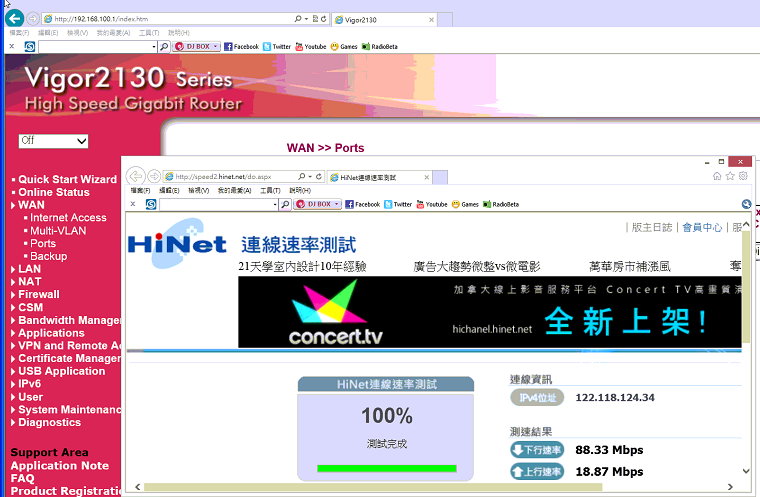Go back in the HiNet speed test window
The image size is (760, 497).
pos(136,176)
